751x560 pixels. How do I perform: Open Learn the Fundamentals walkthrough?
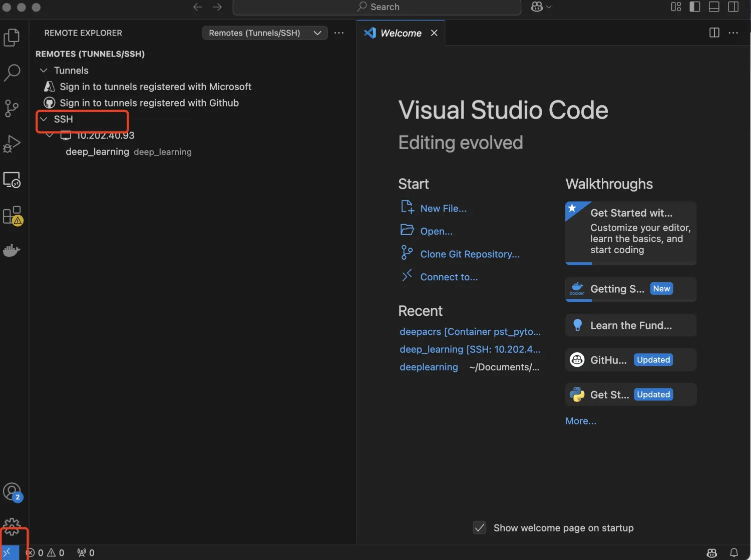(631, 325)
